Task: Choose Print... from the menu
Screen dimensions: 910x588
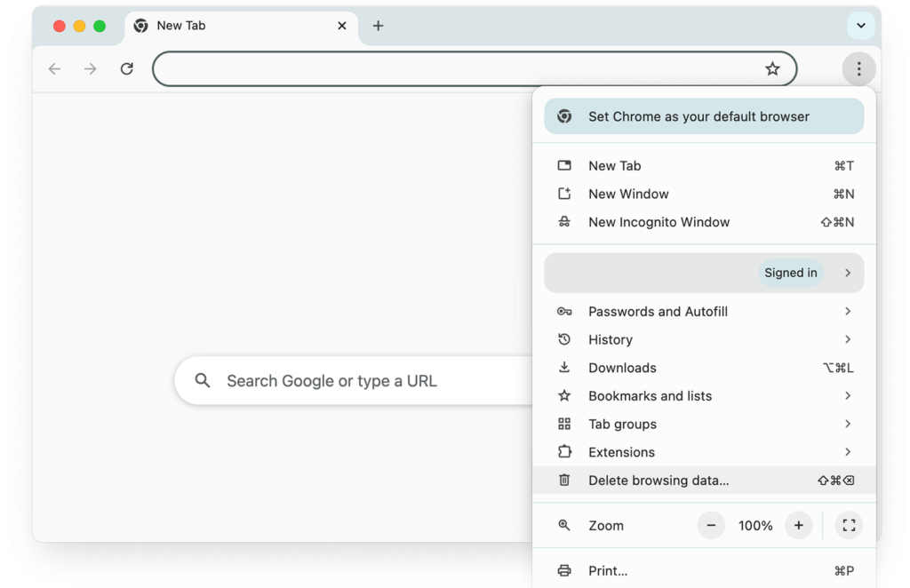Action: 704,570
